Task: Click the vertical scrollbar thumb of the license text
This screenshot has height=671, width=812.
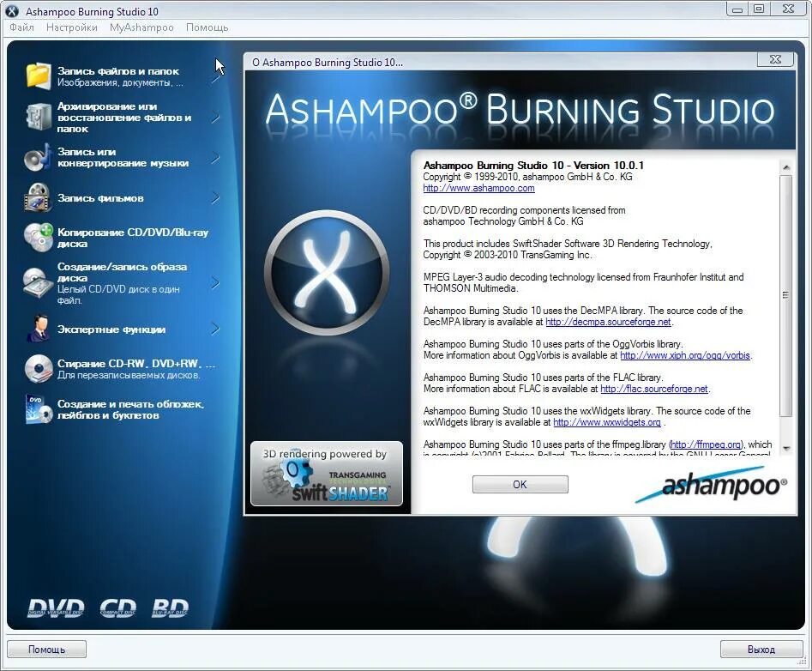Action: pyautogui.click(x=786, y=295)
